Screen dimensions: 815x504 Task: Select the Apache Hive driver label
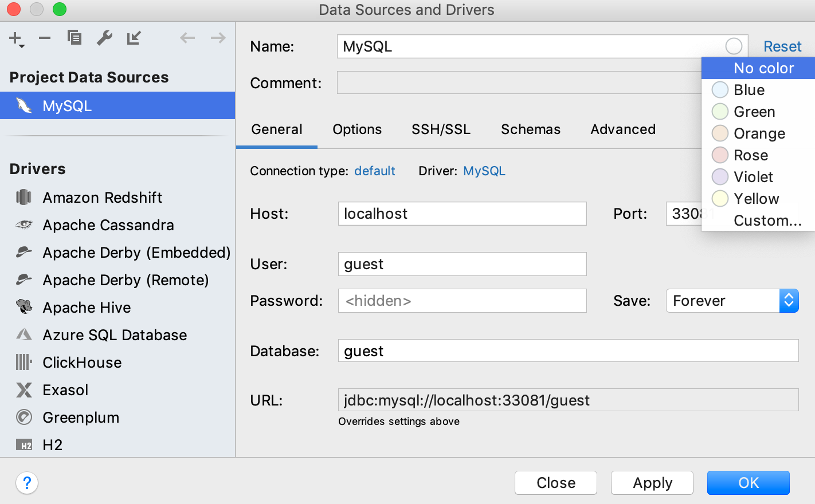tap(87, 308)
